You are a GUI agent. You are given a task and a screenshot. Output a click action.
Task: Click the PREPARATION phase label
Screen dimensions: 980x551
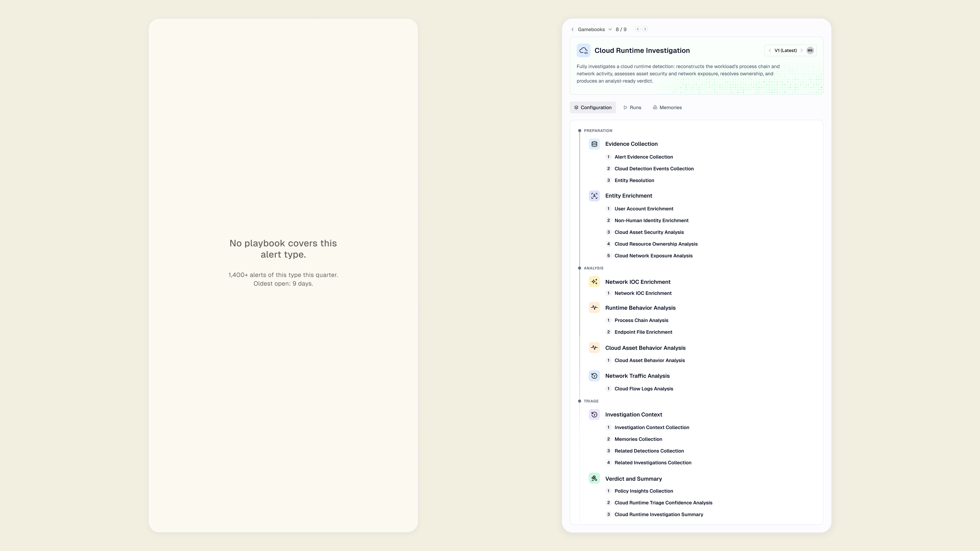598,131
